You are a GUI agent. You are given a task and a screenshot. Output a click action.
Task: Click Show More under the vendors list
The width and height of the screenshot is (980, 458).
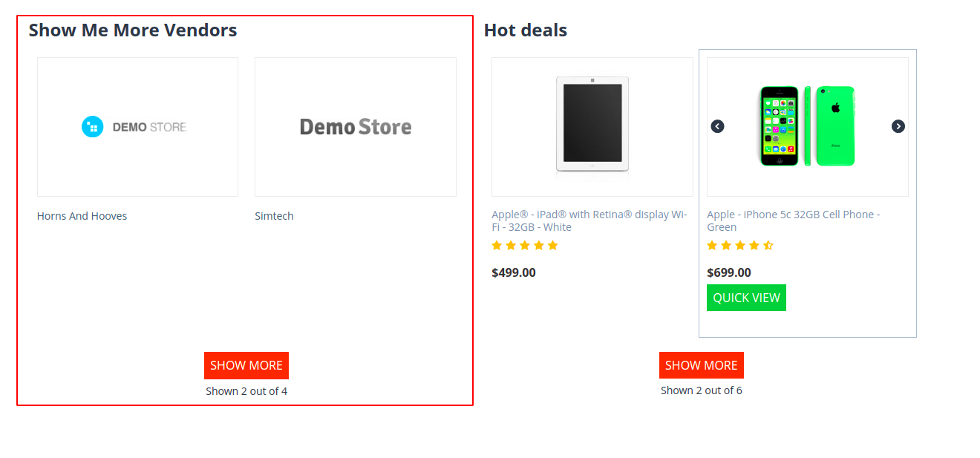pyautogui.click(x=246, y=365)
